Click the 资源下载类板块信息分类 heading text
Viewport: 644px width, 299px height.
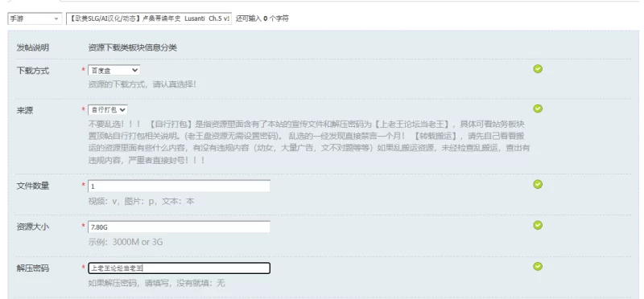[x=132, y=47]
